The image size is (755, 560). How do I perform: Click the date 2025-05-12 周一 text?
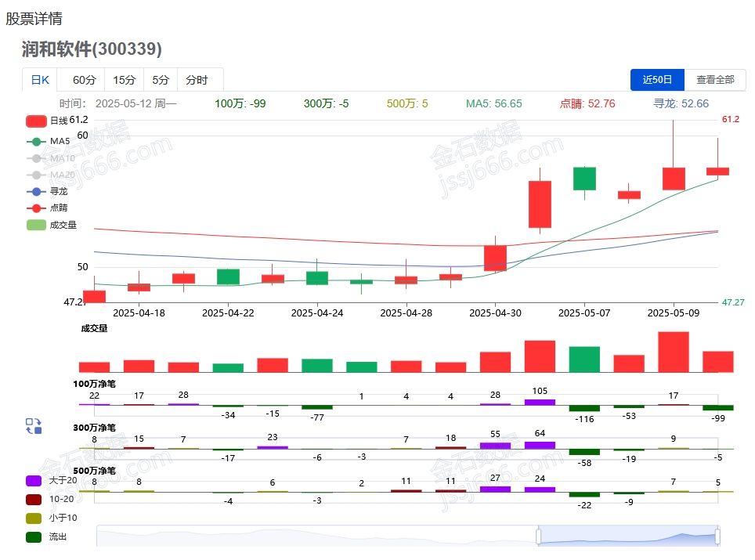pyautogui.click(x=135, y=103)
